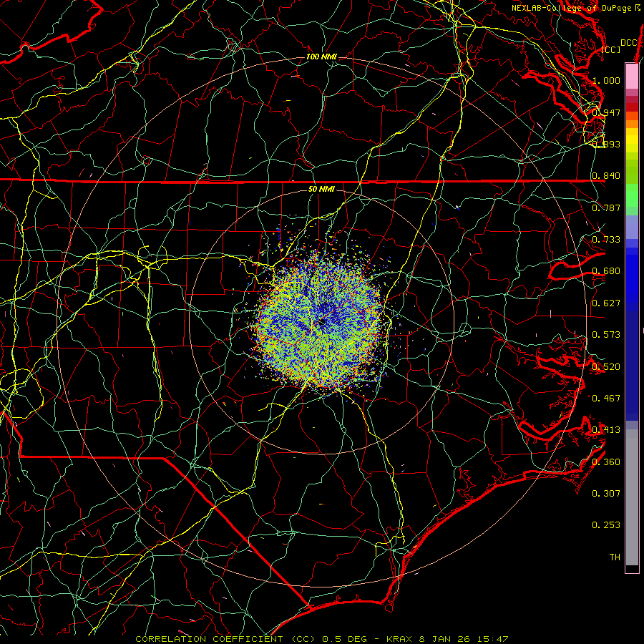Pick the gray band of the color bar
The height and width of the screenshot is (644, 644).
632,497
